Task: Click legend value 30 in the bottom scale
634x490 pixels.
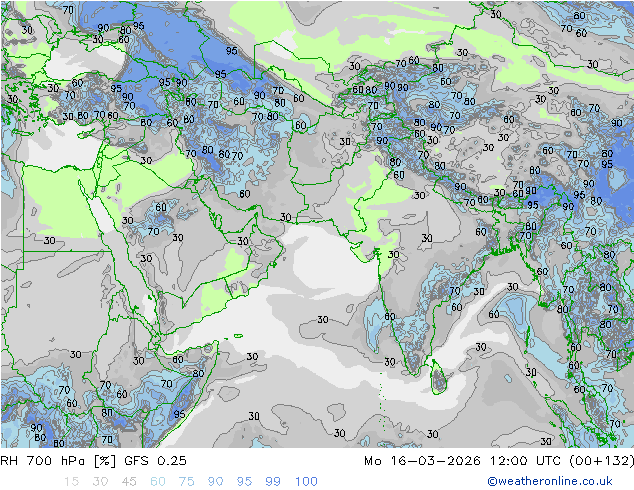Action: [x=100, y=481]
